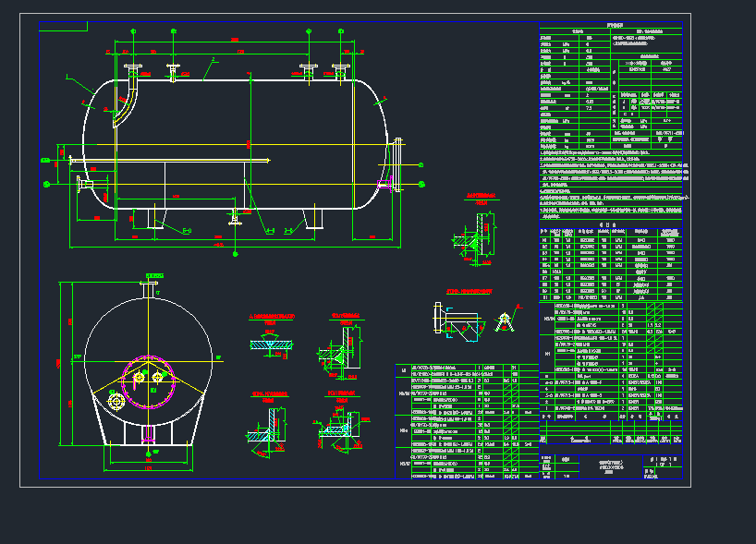The width and height of the screenshot is (756, 544).
Task: Select the parts list table at bottom center
Action: point(466,420)
